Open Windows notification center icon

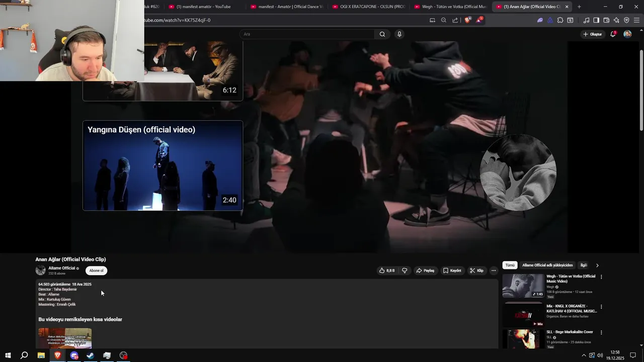[x=633, y=355]
